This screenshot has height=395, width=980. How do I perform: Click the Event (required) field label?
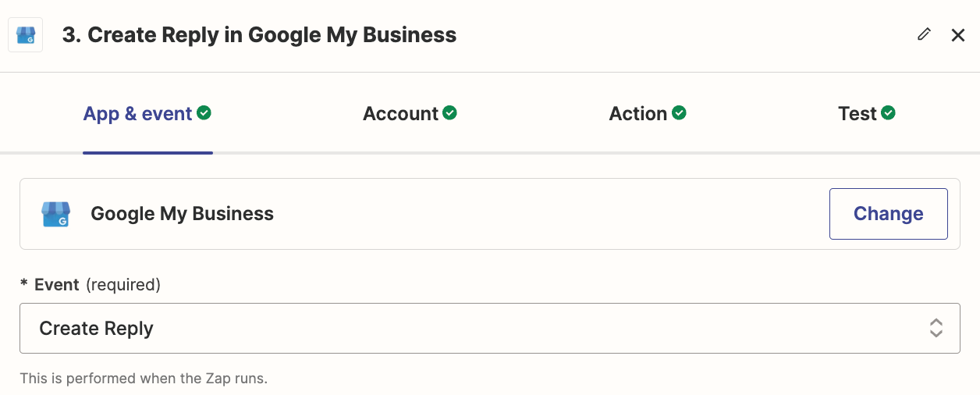point(90,285)
